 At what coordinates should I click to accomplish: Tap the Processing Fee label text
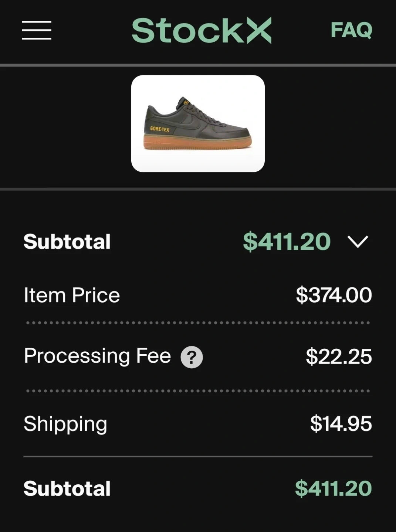pyautogui.click(x=97, y=356)
